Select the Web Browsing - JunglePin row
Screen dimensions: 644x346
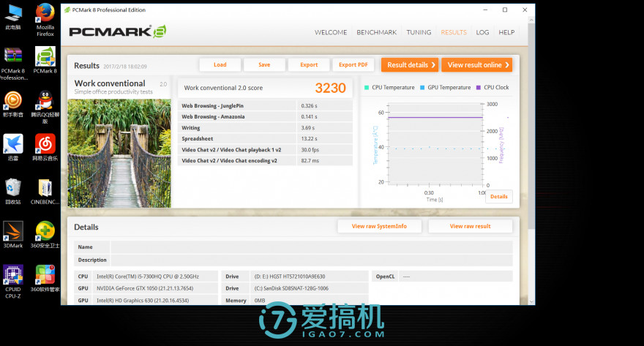pyautogui.click(x=266, y=106)
